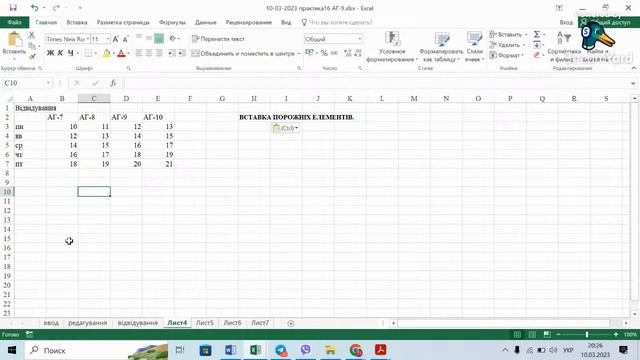Switch to the Вставка ribbon tab
This screenshot has height=360, width=640.
[x=77, y=22]
